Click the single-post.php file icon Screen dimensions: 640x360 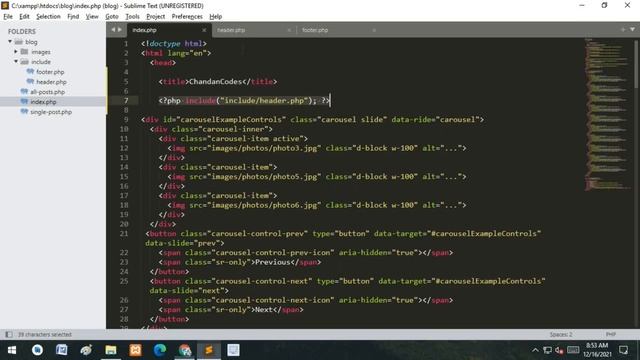(x=24, y=112)
